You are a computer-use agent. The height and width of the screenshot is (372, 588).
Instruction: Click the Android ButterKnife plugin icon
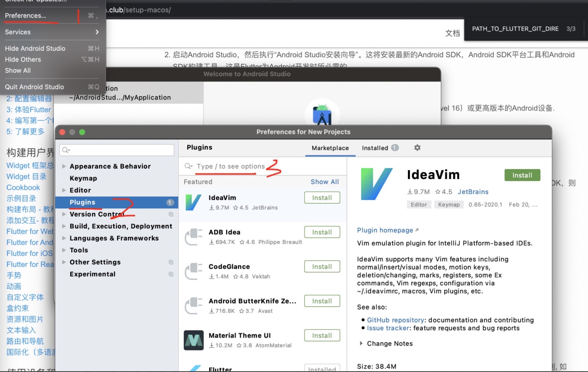pyautogui.click(x=194, y=305)
